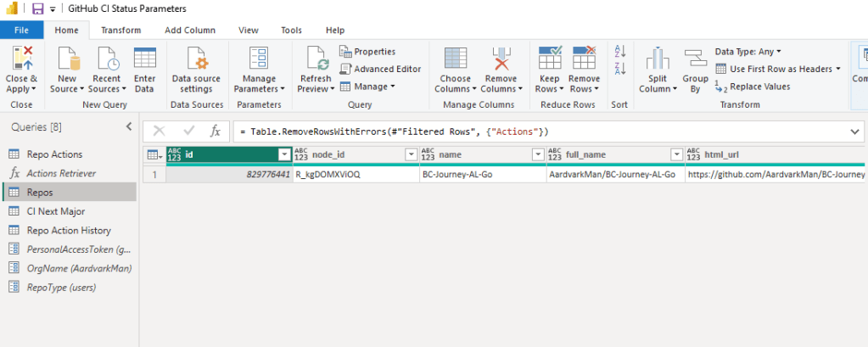This screenshot has width=868, height=347.
Task: Open the Properties query option
Action: [367, 52]
